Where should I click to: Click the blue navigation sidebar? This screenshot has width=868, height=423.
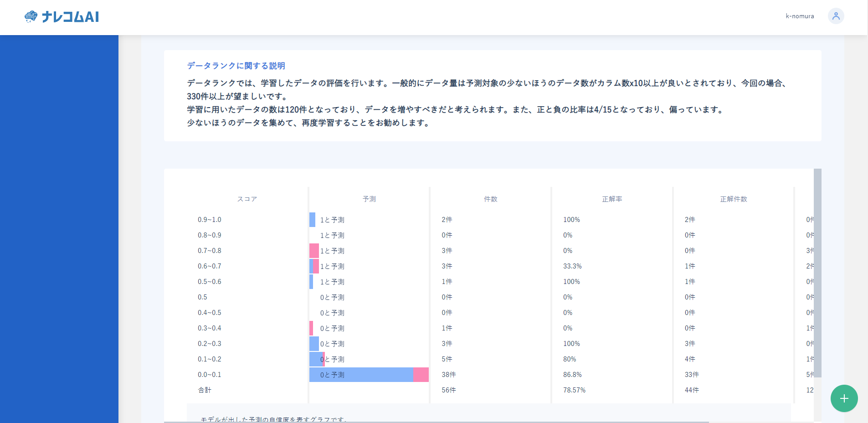pos(59,228)
